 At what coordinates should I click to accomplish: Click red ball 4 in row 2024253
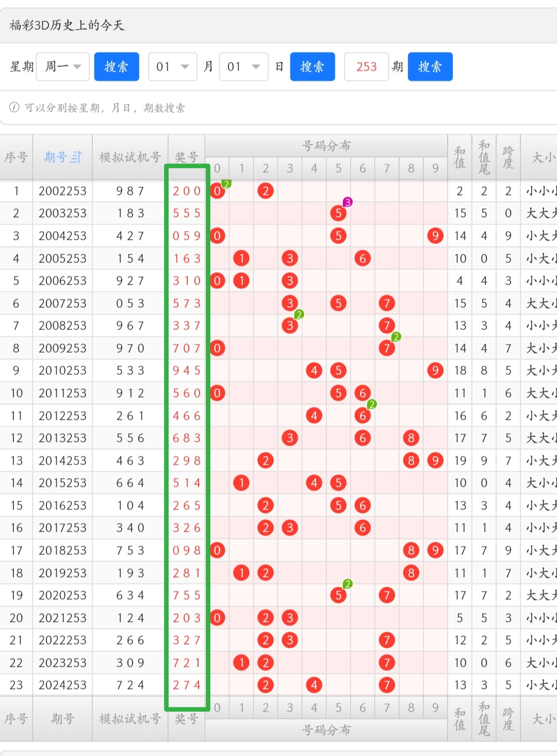[x=314, y=685]
